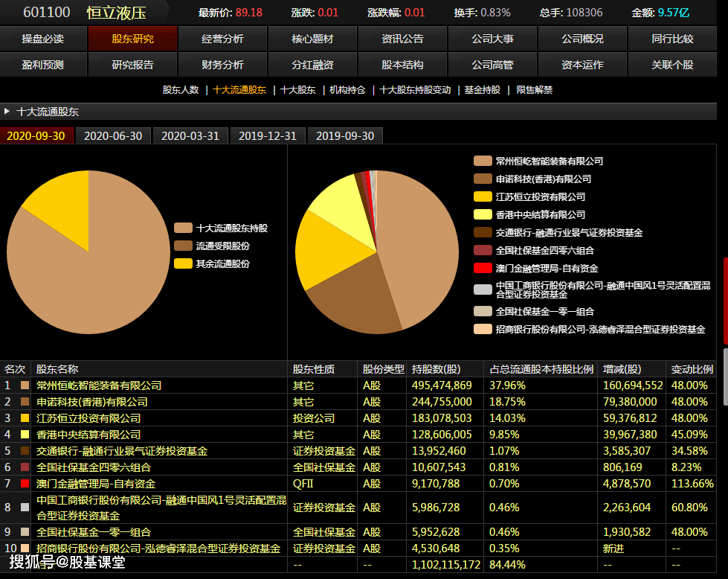Jump to 十大股东 subsection
Screen dimensions: 728x579
pyautogui.click(x=298, y=90)
